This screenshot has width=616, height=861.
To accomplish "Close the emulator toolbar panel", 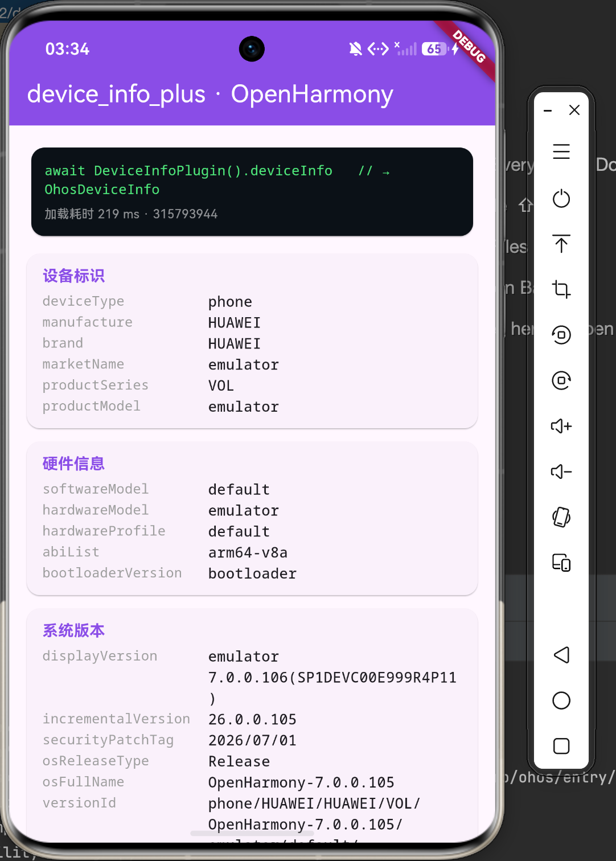I will 574,110.
